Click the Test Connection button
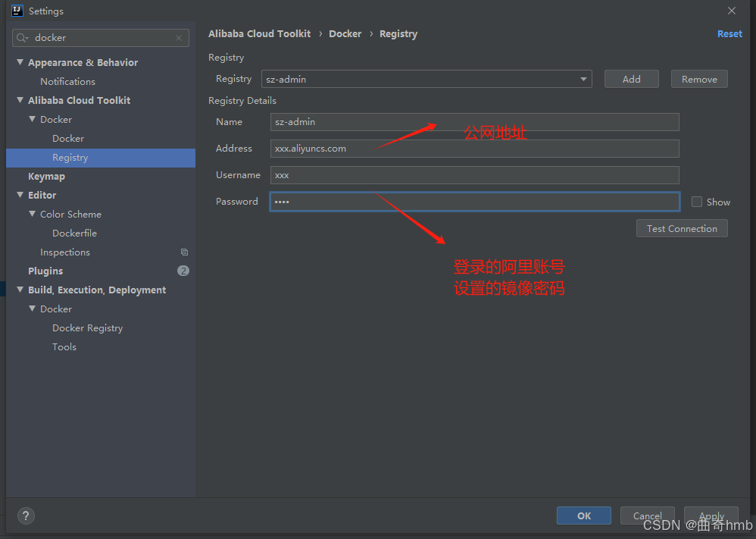This screenshot has width=756, height=539. 682,229
